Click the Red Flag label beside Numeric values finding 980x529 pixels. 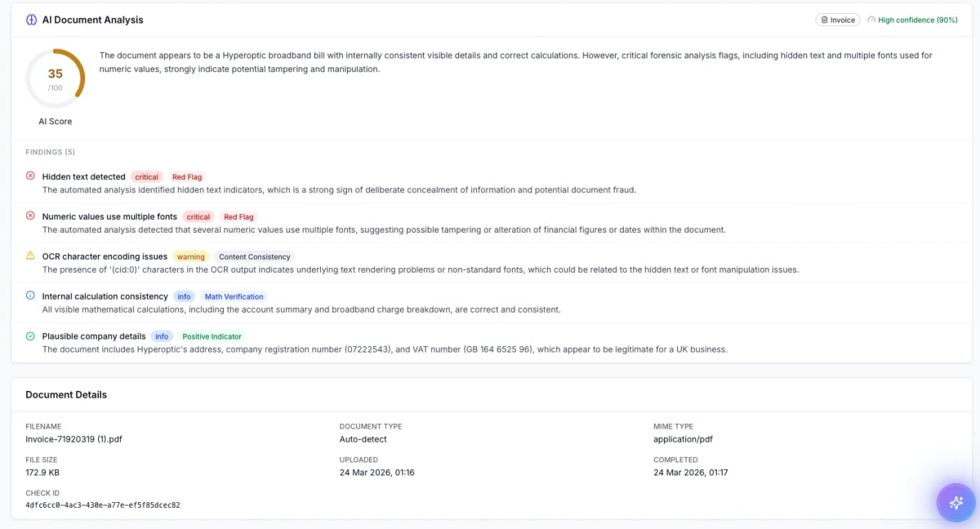tap(238, 216)
